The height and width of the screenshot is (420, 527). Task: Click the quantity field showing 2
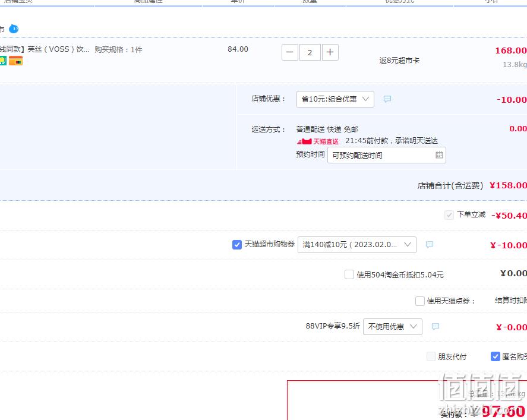tap(310, 52)
